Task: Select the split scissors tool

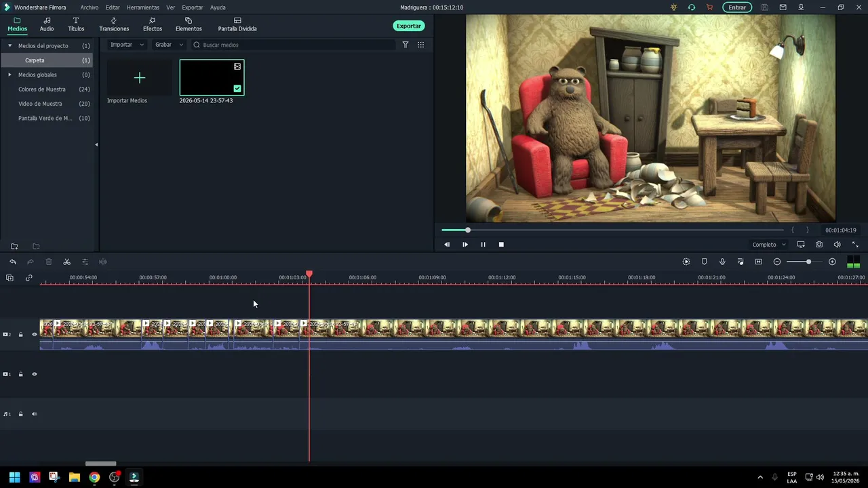Action: [66, 262]
